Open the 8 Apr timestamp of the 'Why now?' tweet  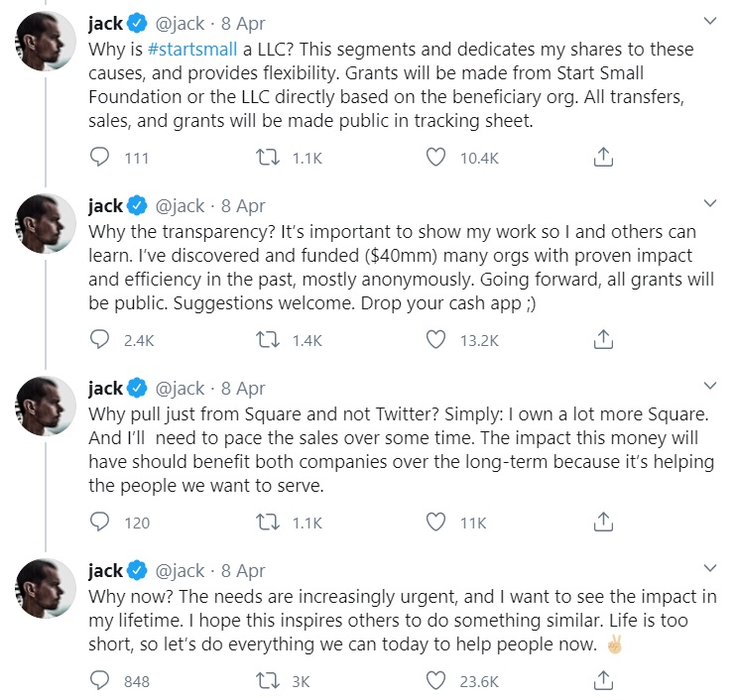[243, 570]
